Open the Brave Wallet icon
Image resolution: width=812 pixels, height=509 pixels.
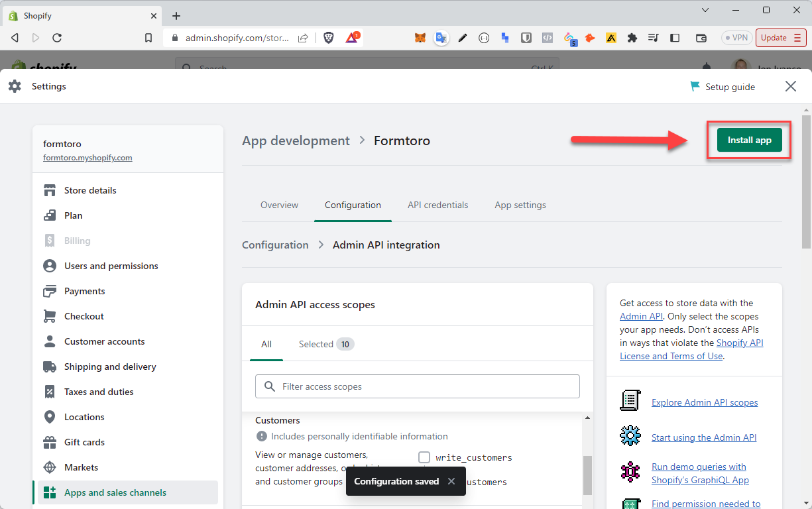tap(701, 38)
